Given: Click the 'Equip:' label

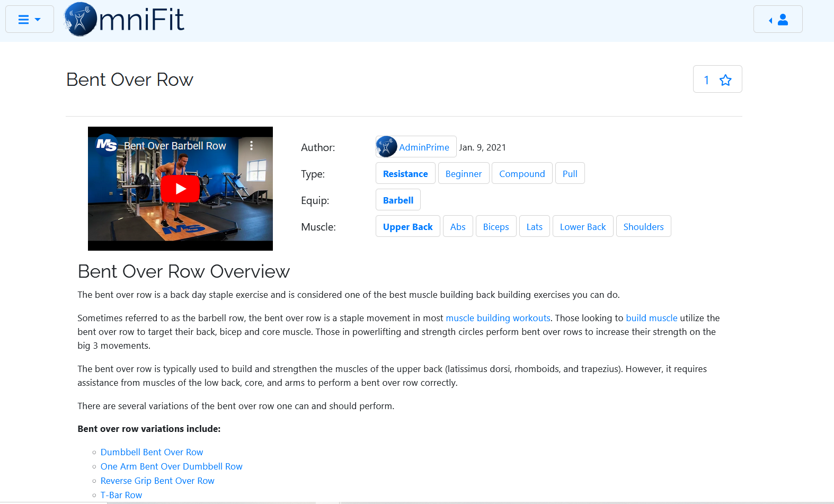Looking at the screenshot, I should click(315, 200).
